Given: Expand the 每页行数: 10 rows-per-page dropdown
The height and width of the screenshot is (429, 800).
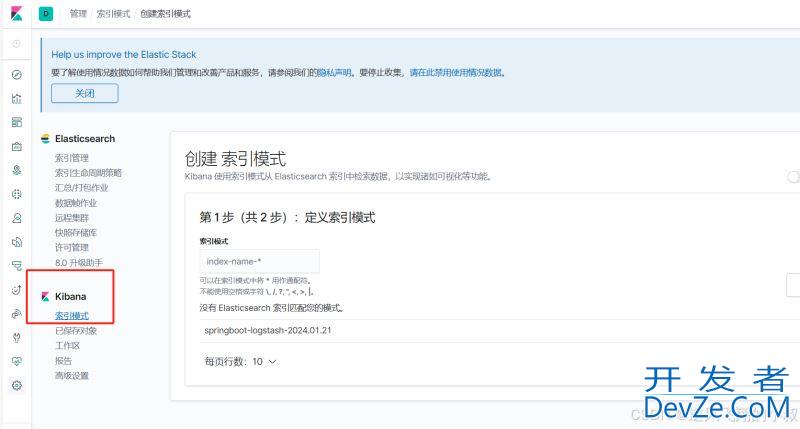Looking at the screenshot, I should click(240, 361).
